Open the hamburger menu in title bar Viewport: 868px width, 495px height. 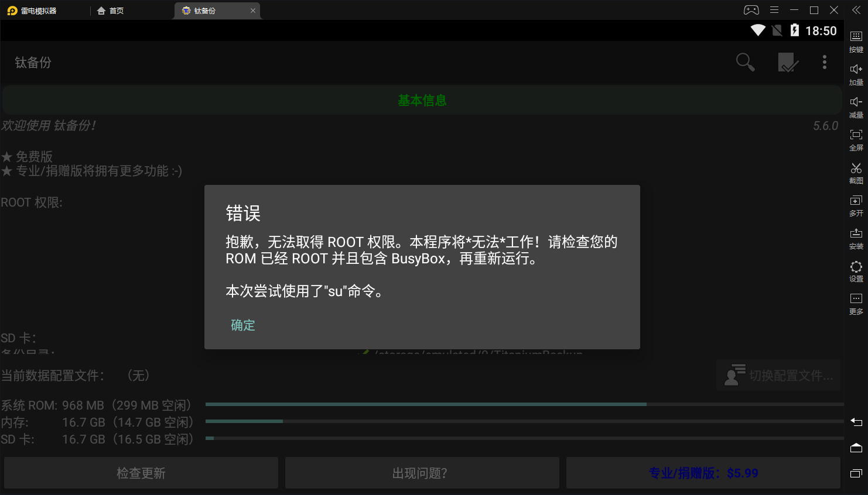point(774,9)
